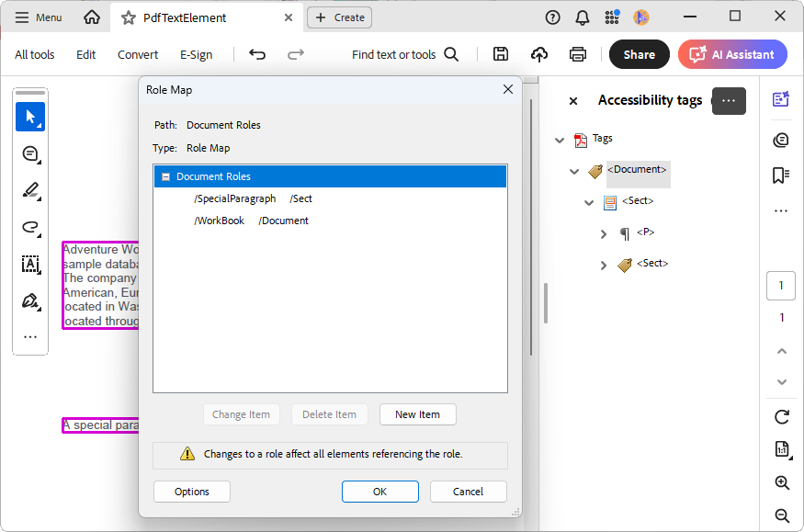Cancel the Role Map dialog
This screenshot has height=532, width=804.
(468, 492)
